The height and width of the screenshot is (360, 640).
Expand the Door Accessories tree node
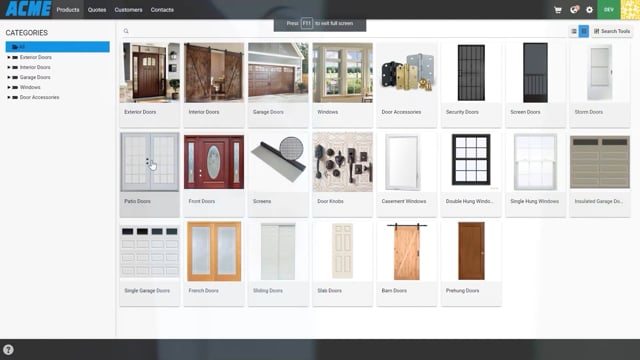[9, 97]
